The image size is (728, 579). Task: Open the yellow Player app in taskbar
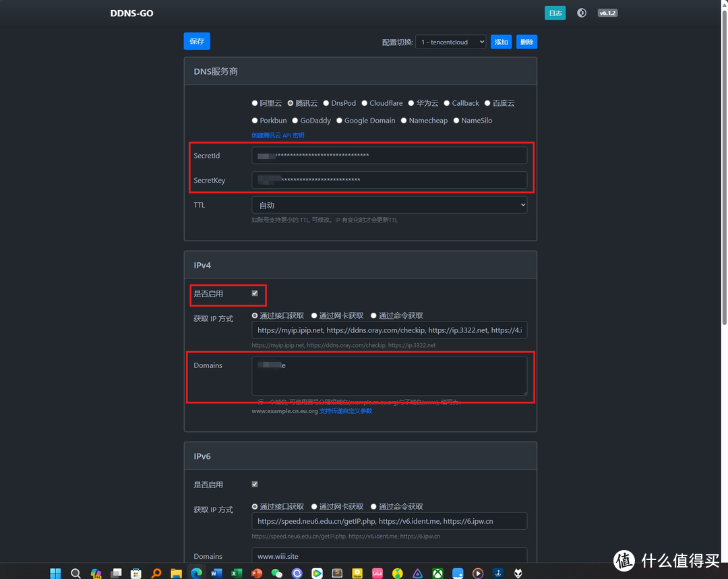tap(357, 573)
